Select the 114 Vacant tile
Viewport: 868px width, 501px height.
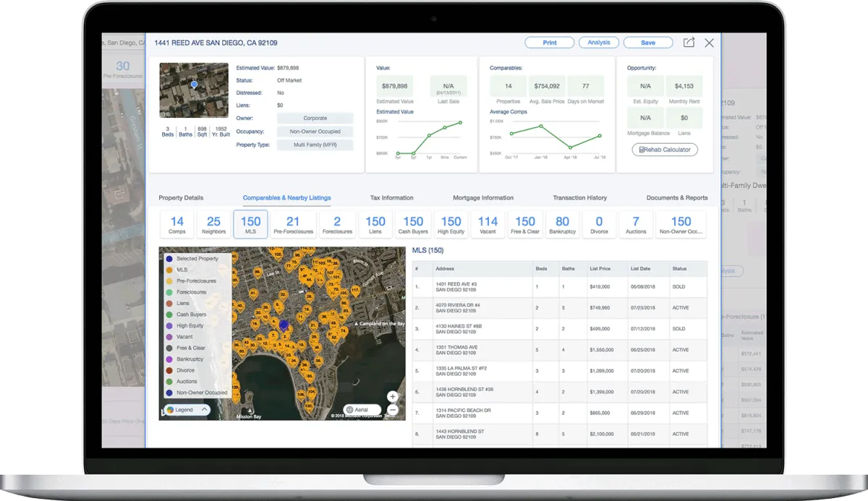[488, 225]
